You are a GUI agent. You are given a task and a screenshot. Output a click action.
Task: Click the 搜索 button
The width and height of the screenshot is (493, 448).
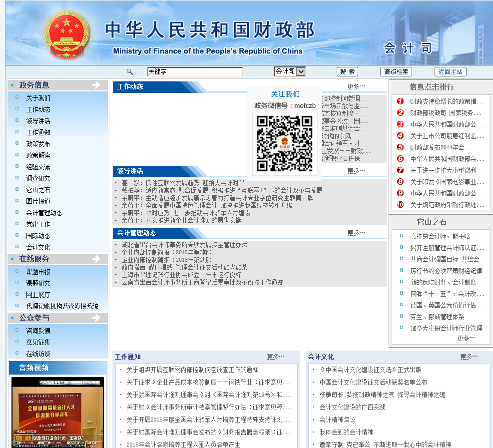click(348, 72)
